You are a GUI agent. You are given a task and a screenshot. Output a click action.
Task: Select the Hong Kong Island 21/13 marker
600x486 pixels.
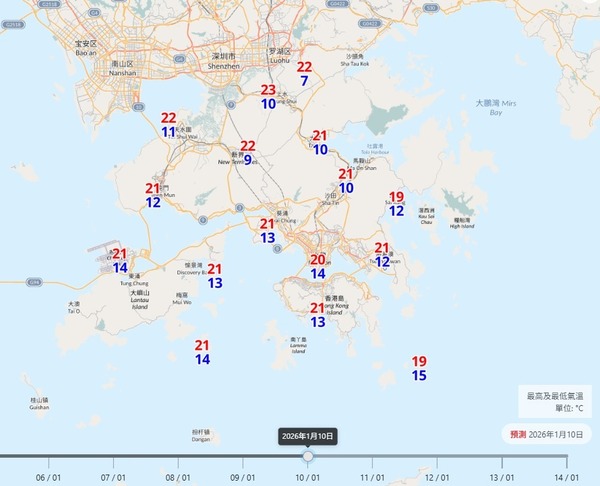pos(318,315)
